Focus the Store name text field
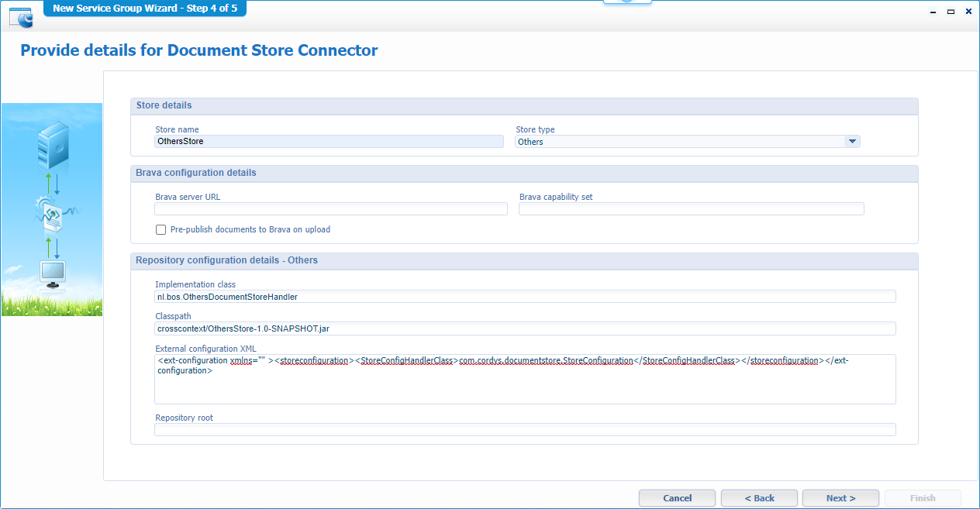Viewport: 980px width, 509px height. coord(330,142)
